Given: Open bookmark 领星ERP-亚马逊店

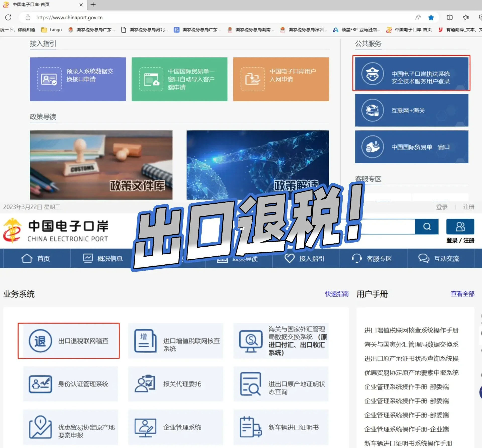Looking at the screenshot, I should tap(356, 30).
